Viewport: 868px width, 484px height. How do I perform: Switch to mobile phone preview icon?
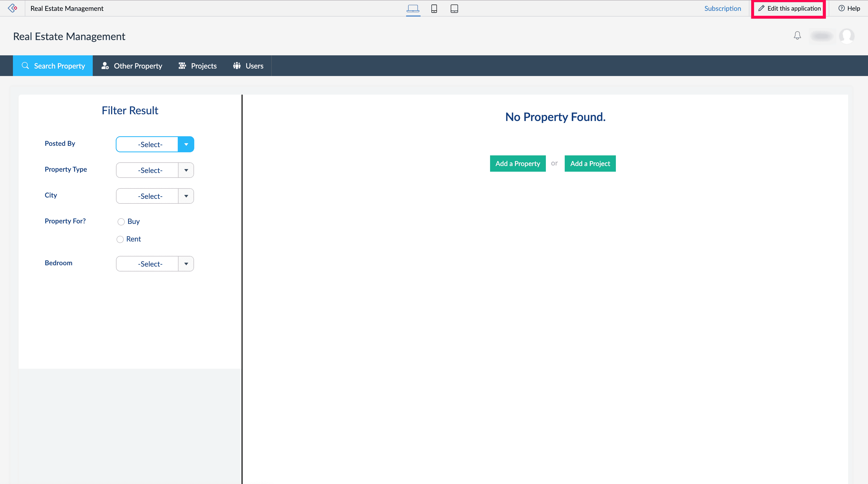click(434, 9)
